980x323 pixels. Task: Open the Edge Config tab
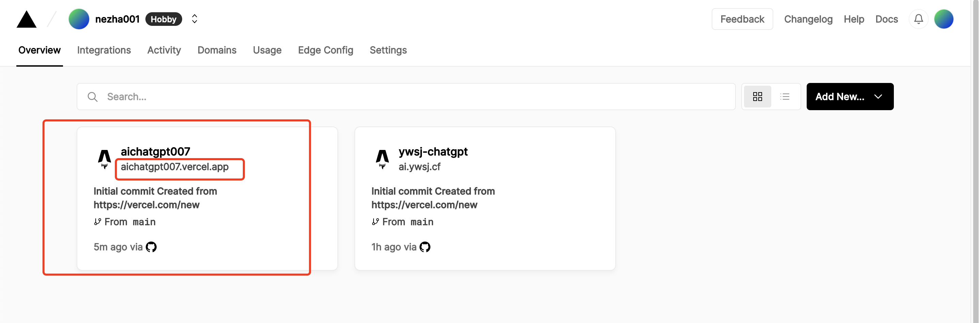pos(325,50)
